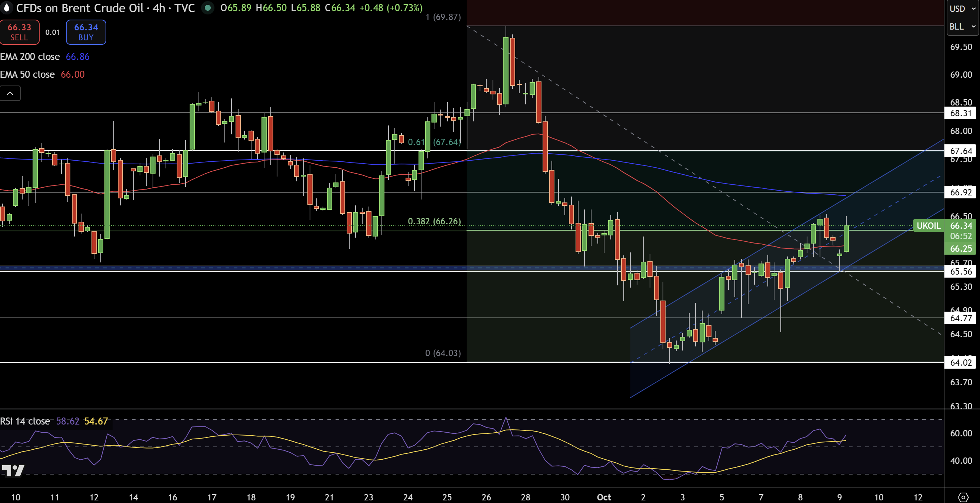Click the green UKOIL price tag

click(x=928, y=225)
